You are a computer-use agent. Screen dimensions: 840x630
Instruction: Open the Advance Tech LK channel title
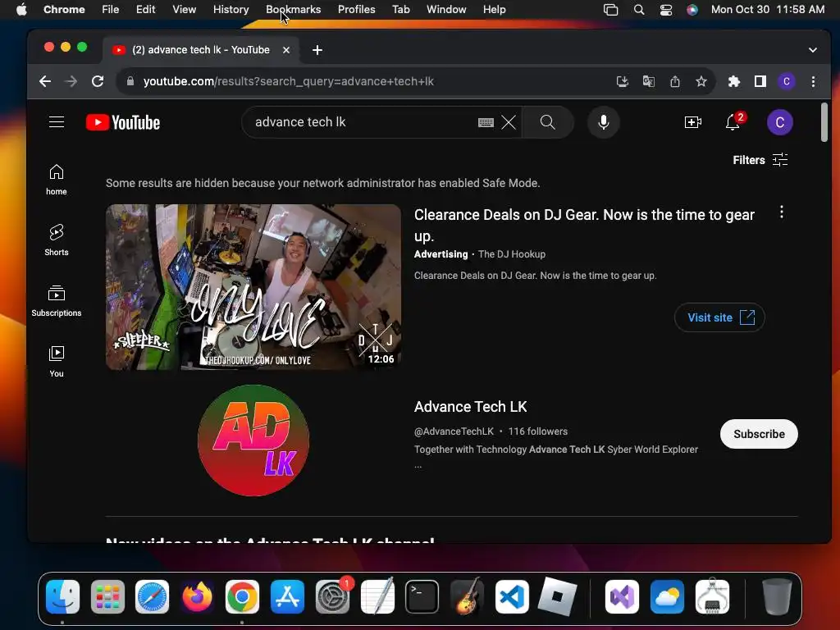[470, 407]
